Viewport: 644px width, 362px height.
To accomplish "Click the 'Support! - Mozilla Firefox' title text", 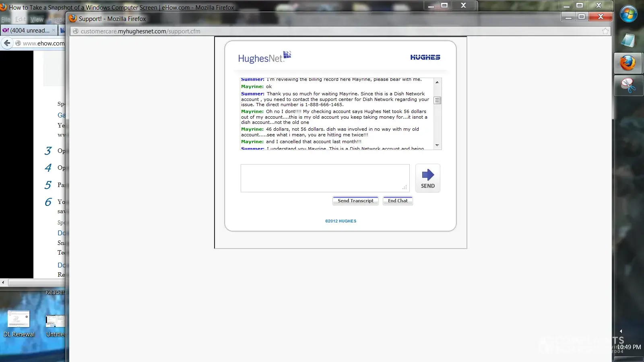I will click(x=112, y=19).
